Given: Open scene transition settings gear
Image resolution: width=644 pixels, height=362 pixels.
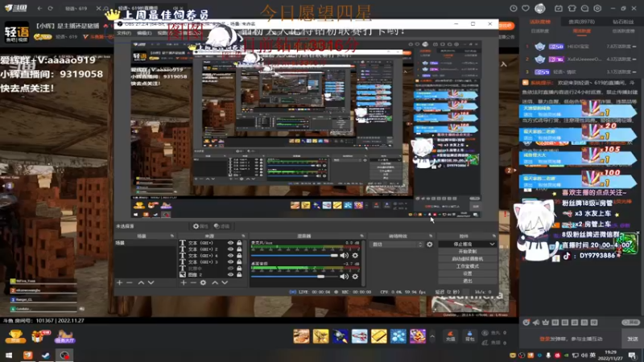Looking at the screenshot, I should click(x=430, y=245).
